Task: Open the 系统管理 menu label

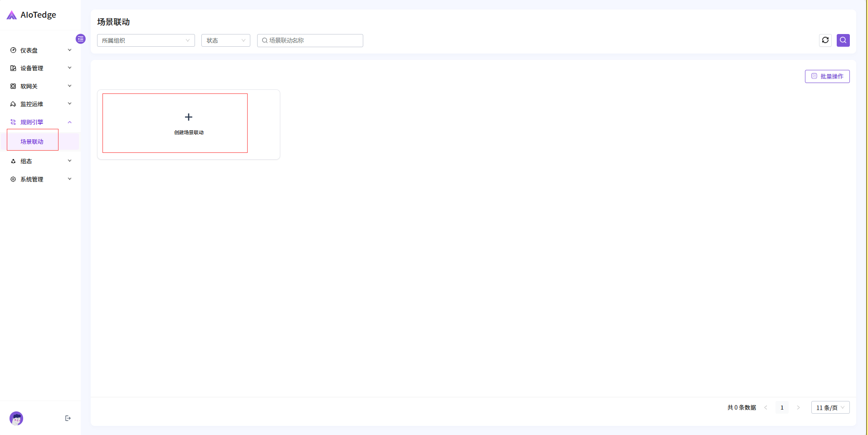Action: (32, 179)
